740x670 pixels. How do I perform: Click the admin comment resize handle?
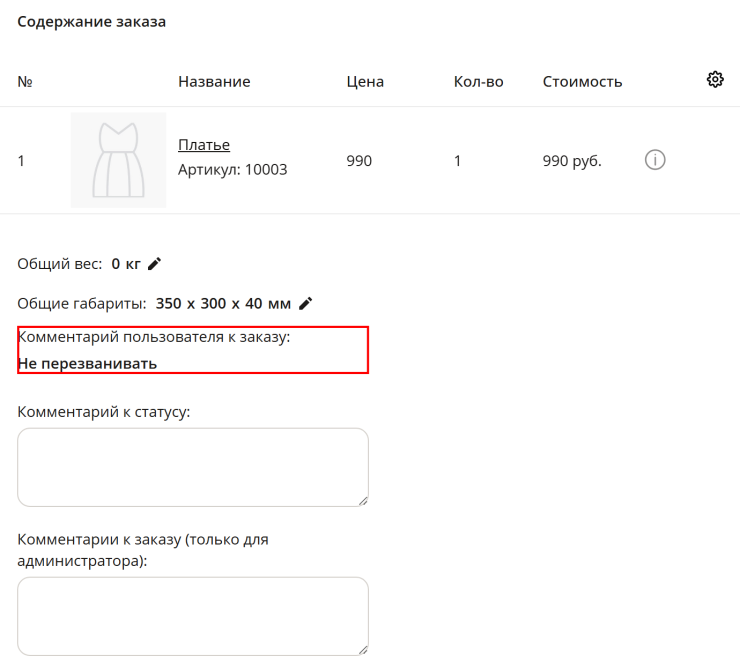point(363,650)
